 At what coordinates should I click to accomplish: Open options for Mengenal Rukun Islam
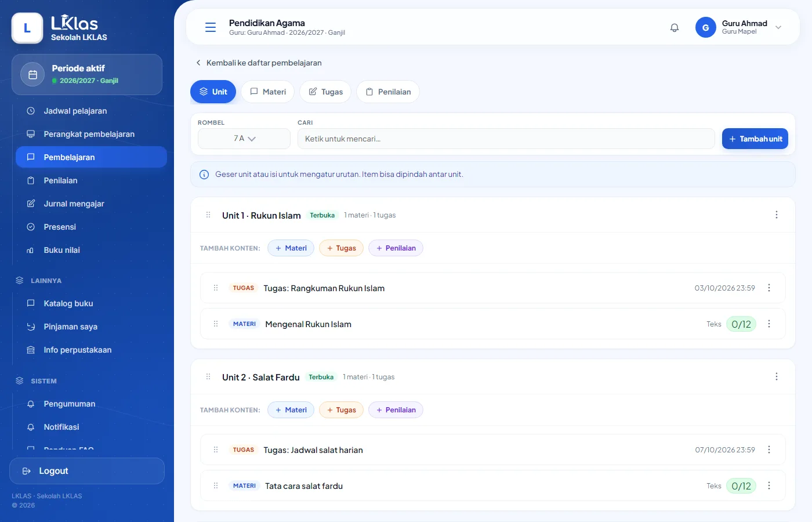coord(769,324)
